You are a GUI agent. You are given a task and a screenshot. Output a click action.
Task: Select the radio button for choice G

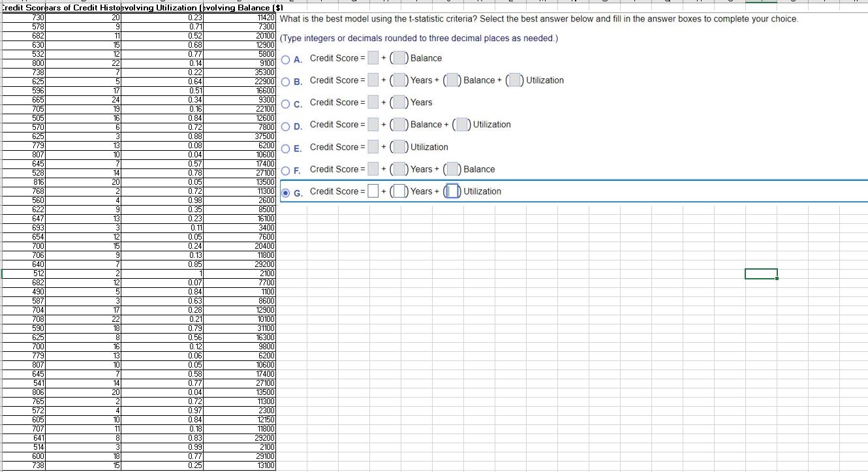click(285, 191)
